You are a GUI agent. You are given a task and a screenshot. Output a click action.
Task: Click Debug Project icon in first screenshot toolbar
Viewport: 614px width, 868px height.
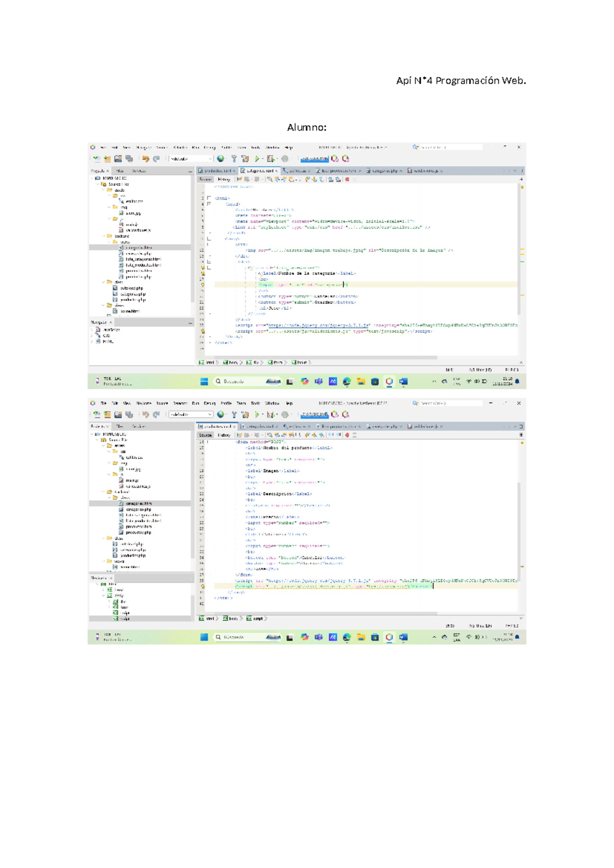pyautogui.click(x=271, y=159)
